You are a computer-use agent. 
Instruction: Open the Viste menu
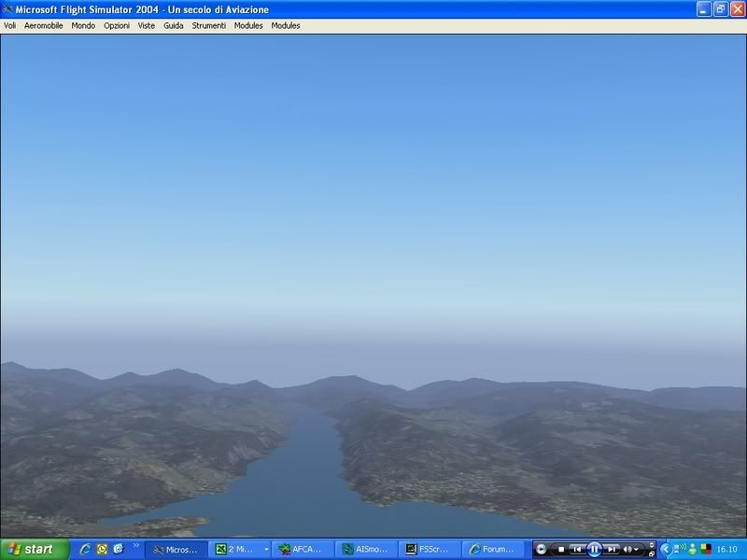pos(147,26)
